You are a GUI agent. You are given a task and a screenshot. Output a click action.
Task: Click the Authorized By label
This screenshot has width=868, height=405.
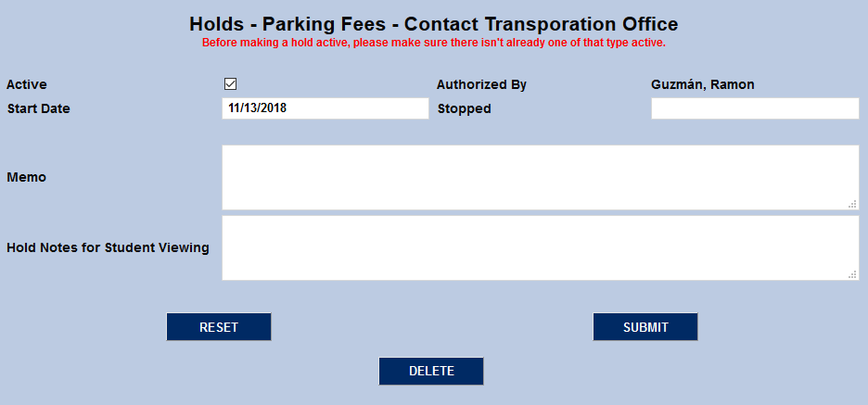pyautogui.click(x=481, y=84)
